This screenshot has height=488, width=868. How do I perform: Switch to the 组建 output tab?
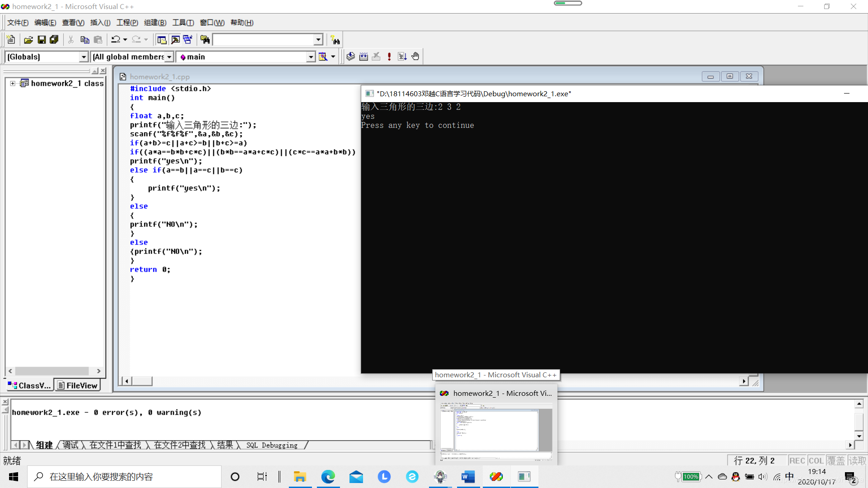tap(44, 445)
